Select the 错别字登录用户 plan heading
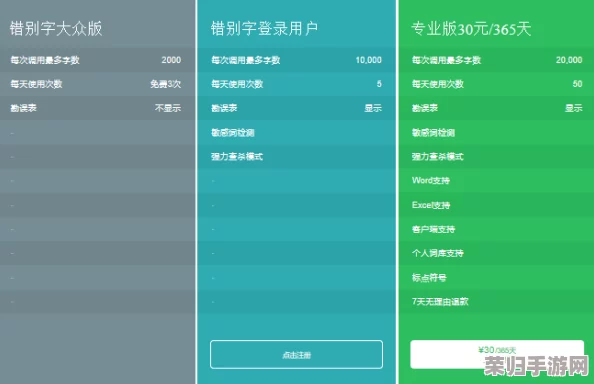The height and width of the screenshot is (384, 594). [264, 29]
